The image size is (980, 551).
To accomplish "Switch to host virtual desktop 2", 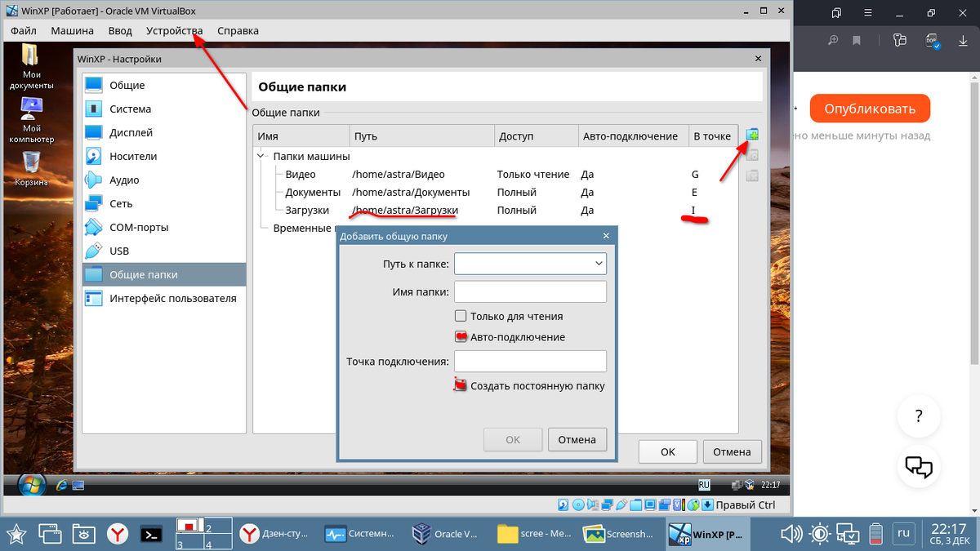I will pos(218,527).
